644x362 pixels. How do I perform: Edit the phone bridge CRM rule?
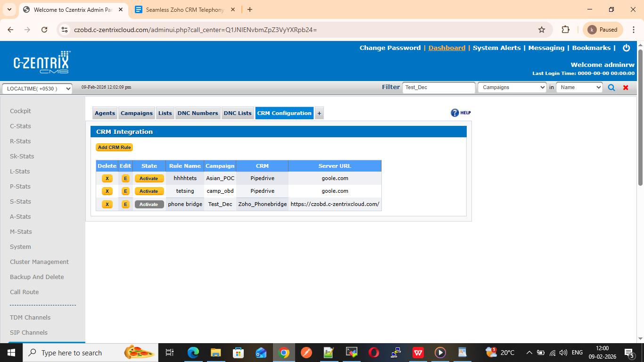pyautogui.click(x=125, y=204)
